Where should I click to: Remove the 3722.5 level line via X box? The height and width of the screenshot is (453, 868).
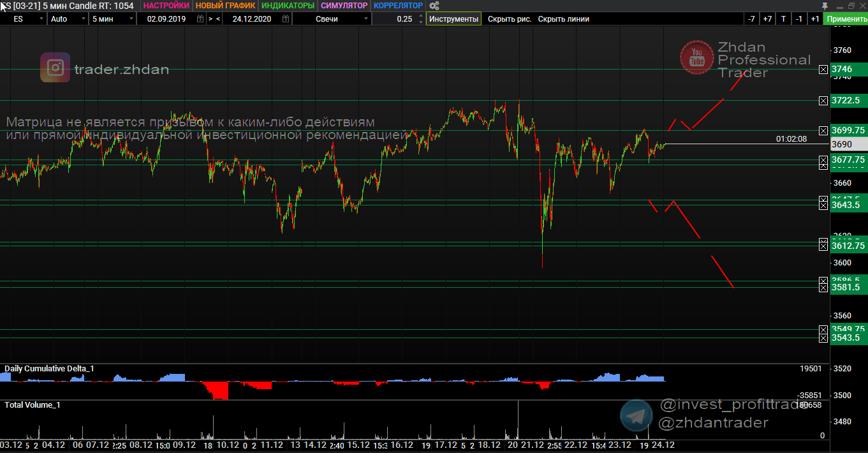[823, 101]
